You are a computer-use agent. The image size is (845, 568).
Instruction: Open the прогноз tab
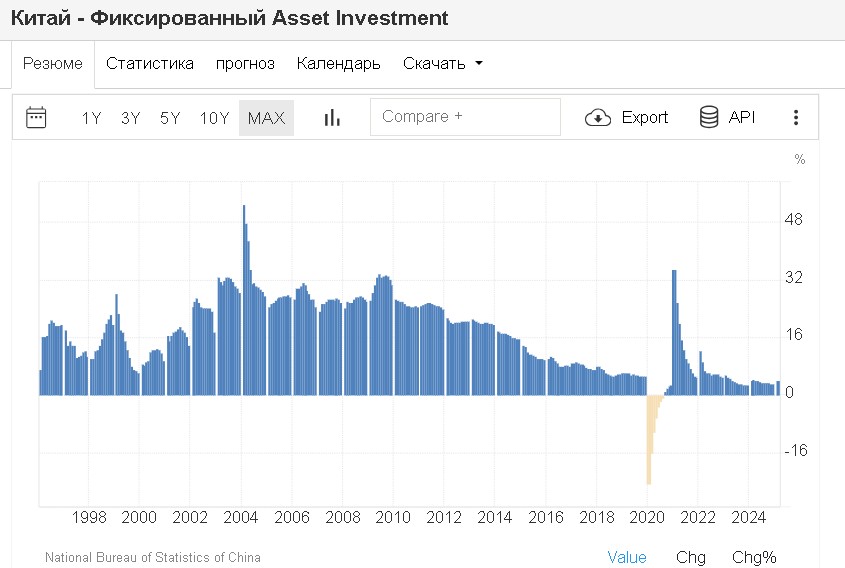pyautogui.click(x=245, y=64)
